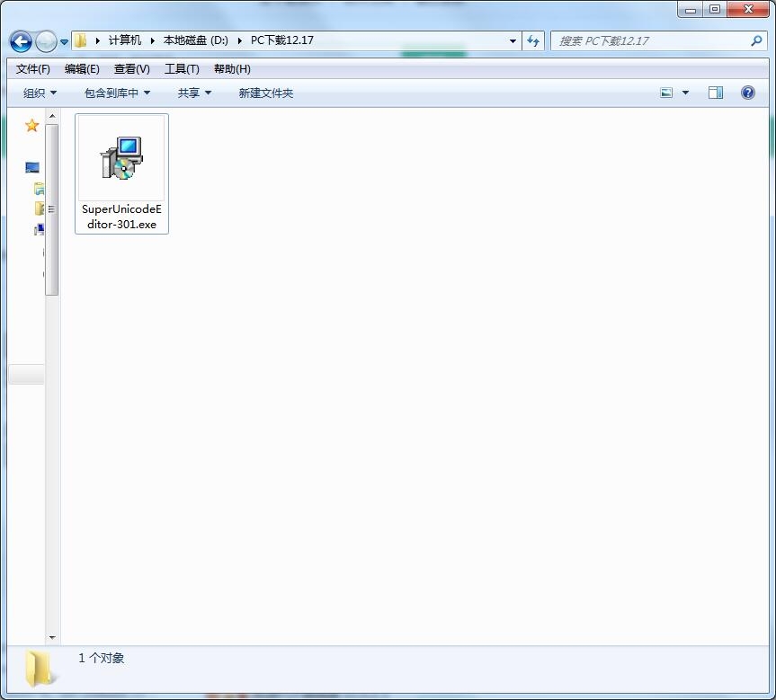Viewport: 776px width, 700px height.
Task: Navigate to 计算机 in breadcrumb
Action: pyautogui.click(x=125, y=40)
